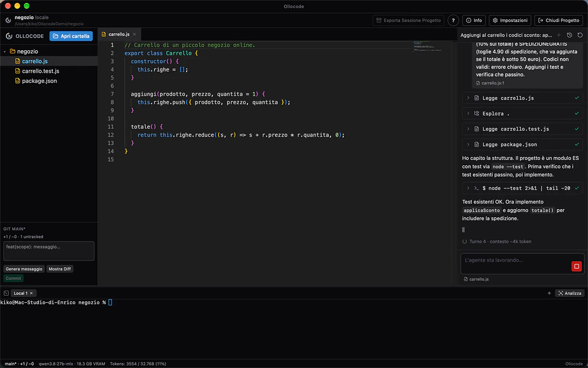This screenshot has width=588, height=368.
Task: Click the terminal panel icon beside Local 1
Action: pyautogui.click(x=6, y=293)
